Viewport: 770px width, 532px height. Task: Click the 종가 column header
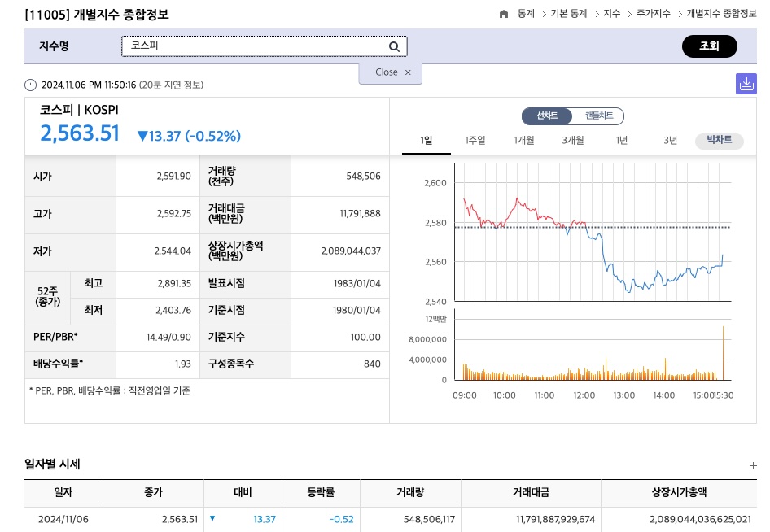pos(153,492)
